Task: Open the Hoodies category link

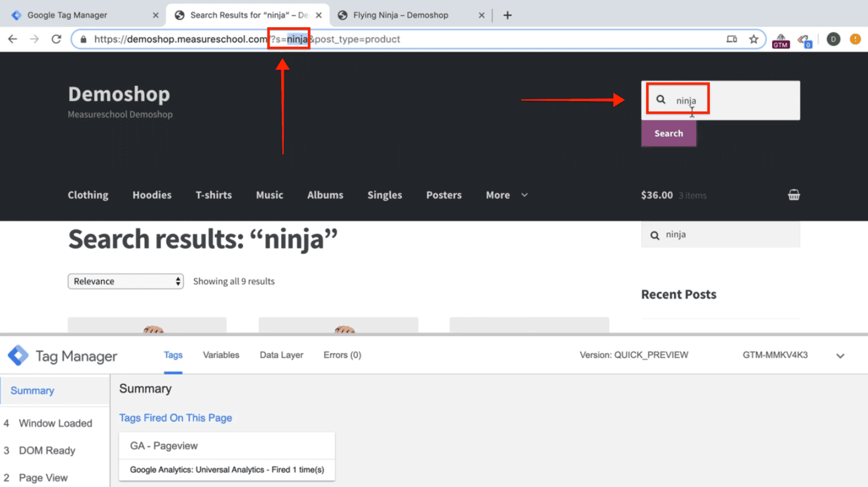Action: [x=152, y=195]
